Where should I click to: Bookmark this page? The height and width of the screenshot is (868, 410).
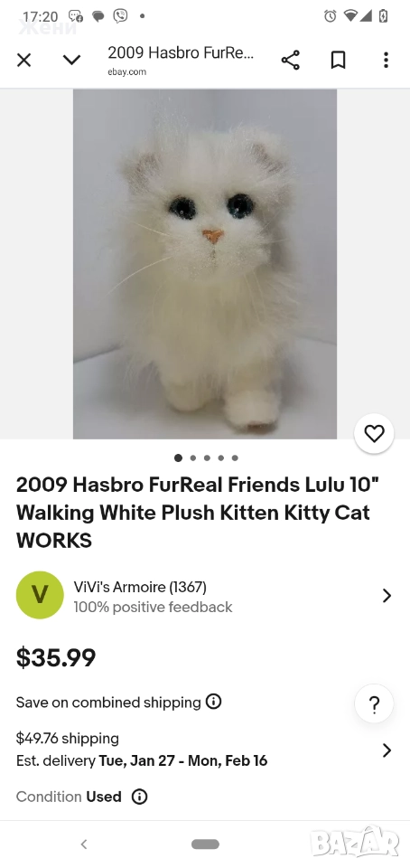tap(338, 60)
